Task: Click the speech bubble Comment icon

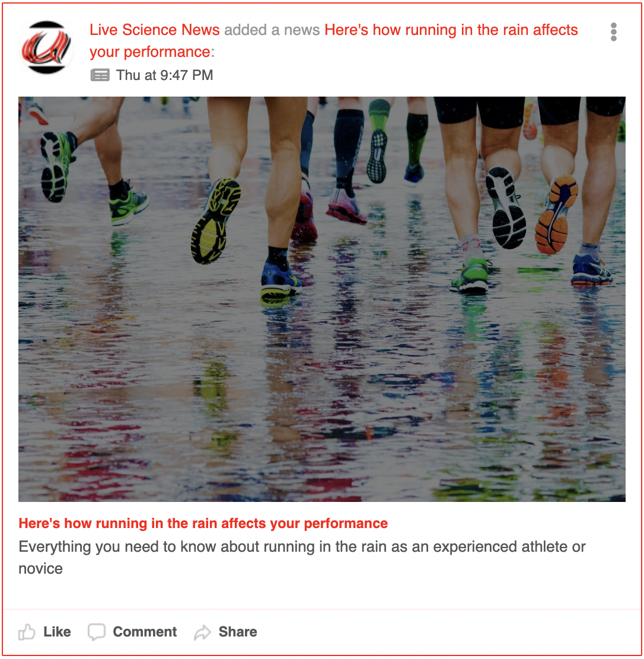Action: [x=96, y=632]
